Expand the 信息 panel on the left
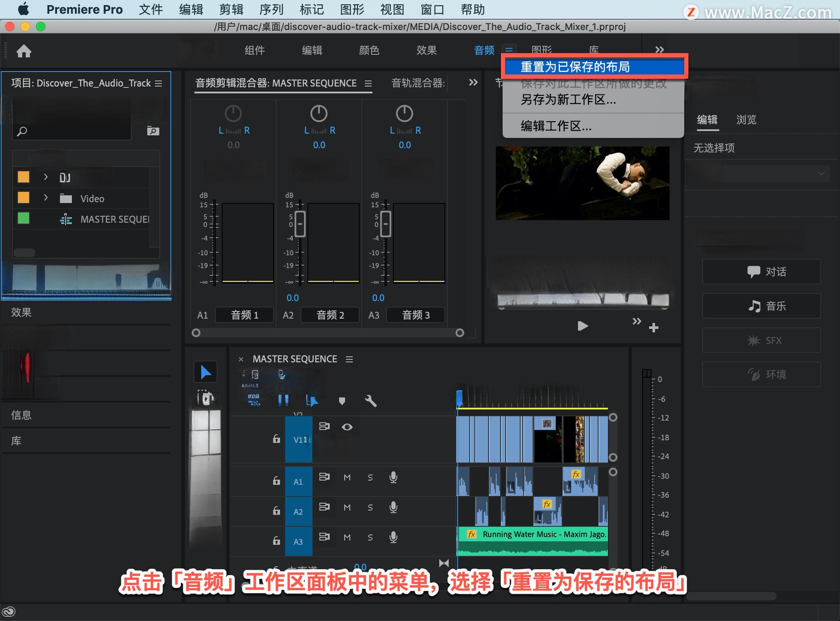The height and width of the screenshot is (621, 840). click(21, 415)
